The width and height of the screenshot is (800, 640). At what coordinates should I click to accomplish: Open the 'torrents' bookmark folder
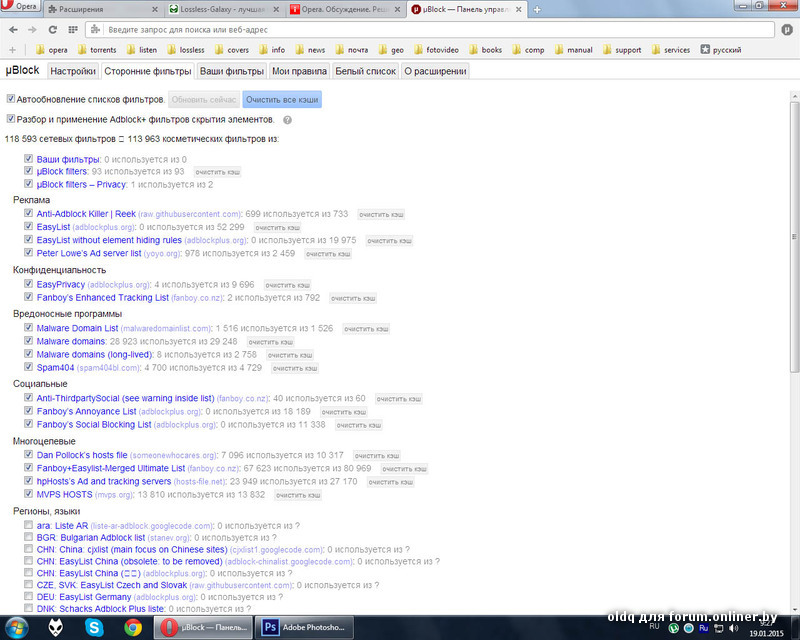97,50
